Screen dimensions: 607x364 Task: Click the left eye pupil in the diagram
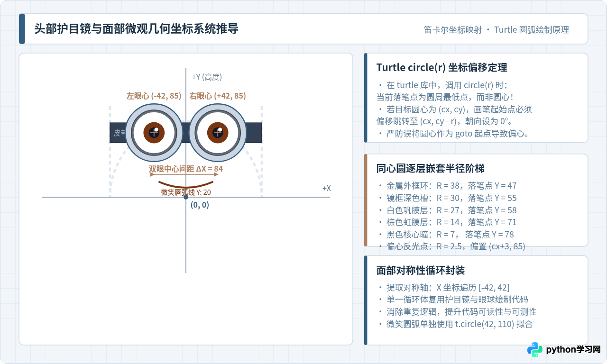154,132
